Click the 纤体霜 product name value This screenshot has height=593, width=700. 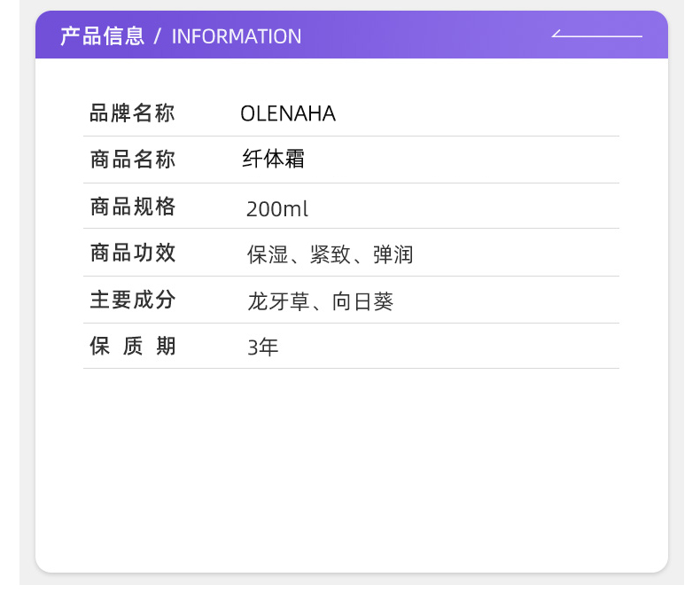click(x=273, y=159)
